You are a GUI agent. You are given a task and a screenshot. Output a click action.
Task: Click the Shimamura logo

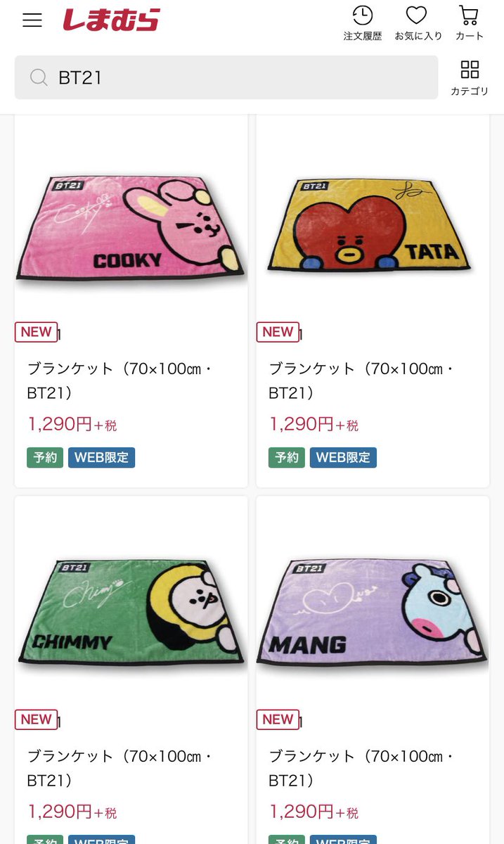coord(111,20)
